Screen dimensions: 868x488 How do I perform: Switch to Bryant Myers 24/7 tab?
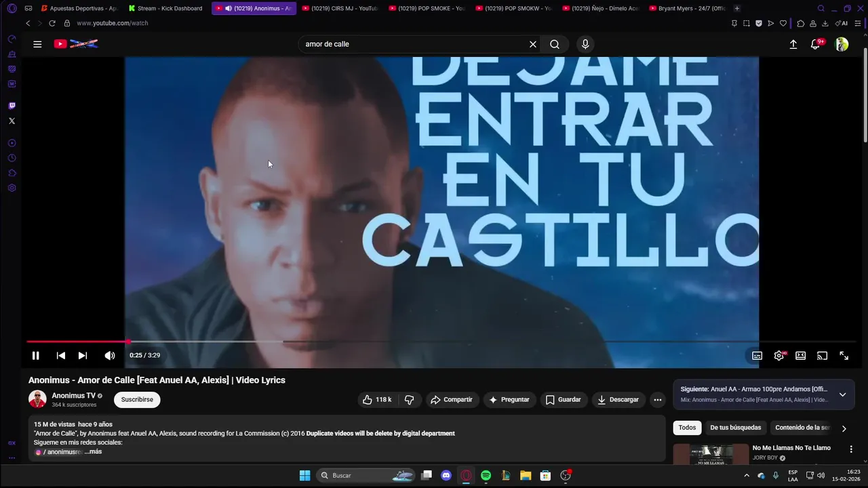[686, 8]
